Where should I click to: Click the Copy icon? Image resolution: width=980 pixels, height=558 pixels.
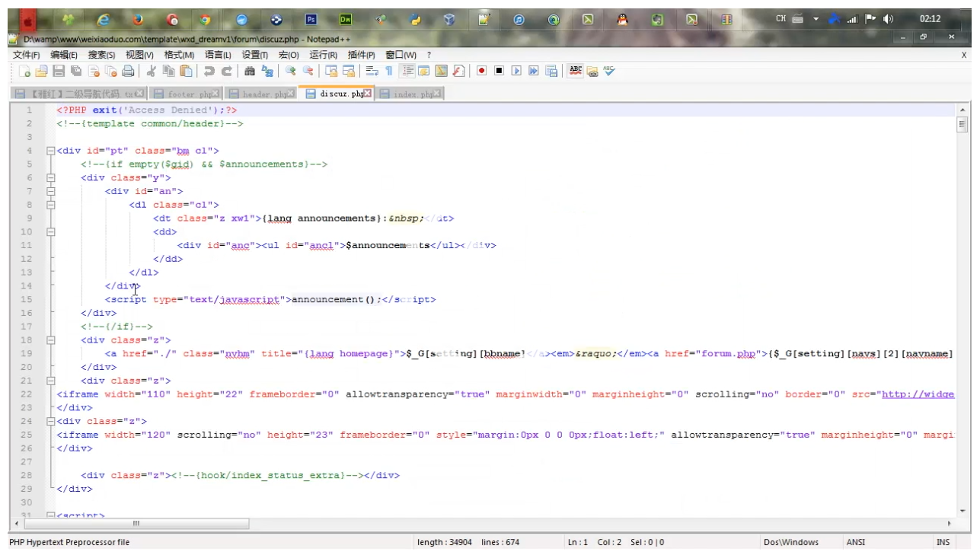(168, 71)
